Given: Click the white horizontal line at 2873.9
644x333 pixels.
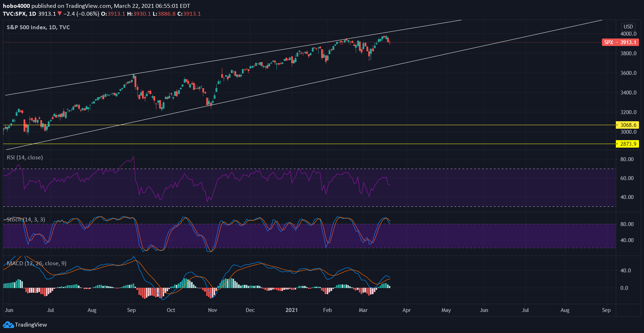Looking at the screenshot, I should click(x=309, y=144).
